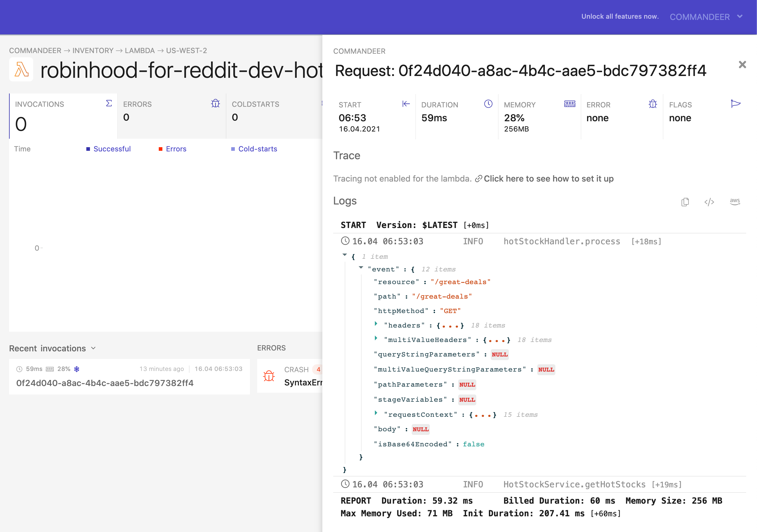The height and width of the screenshot is (532, 757).
Task: Expand the "multiValueHeaders" JSON node
Action: [x=376, y=338]
